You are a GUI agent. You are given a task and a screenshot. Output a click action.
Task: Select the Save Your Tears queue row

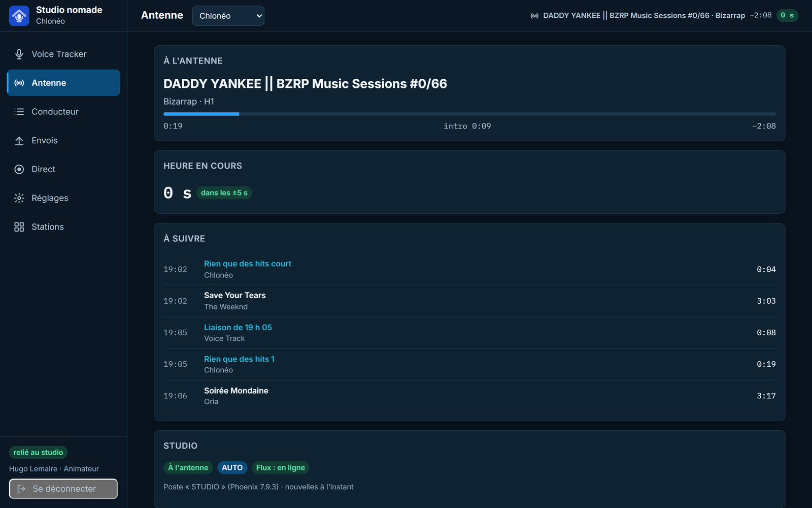click(469, 301)
